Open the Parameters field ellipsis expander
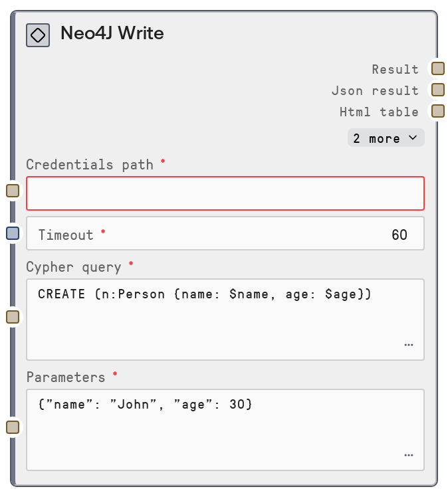Screen dimensions: 448x497 [408, 456]
